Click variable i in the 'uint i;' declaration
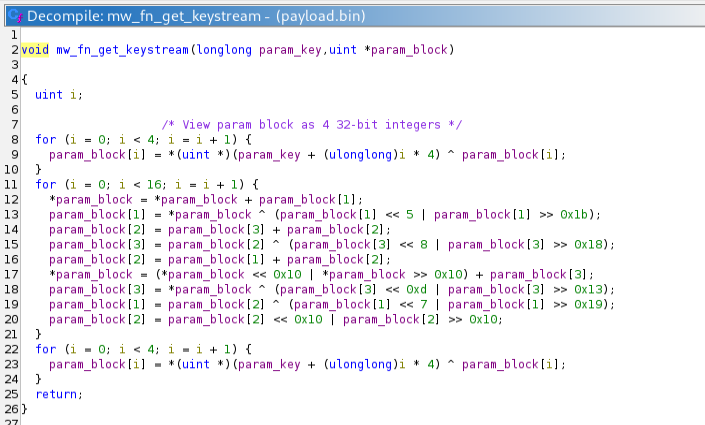This screenshot has width=705, height=425. (73, 94)
